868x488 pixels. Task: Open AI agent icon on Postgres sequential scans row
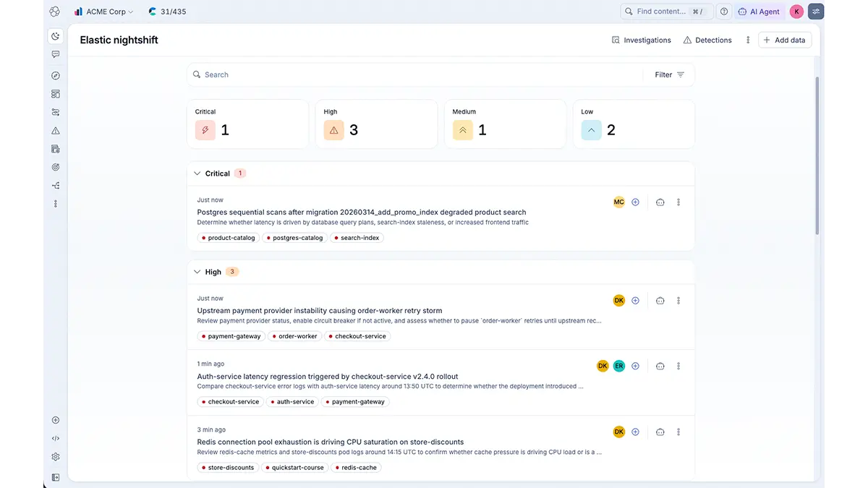pyautogui.click(x=660, y=202)
